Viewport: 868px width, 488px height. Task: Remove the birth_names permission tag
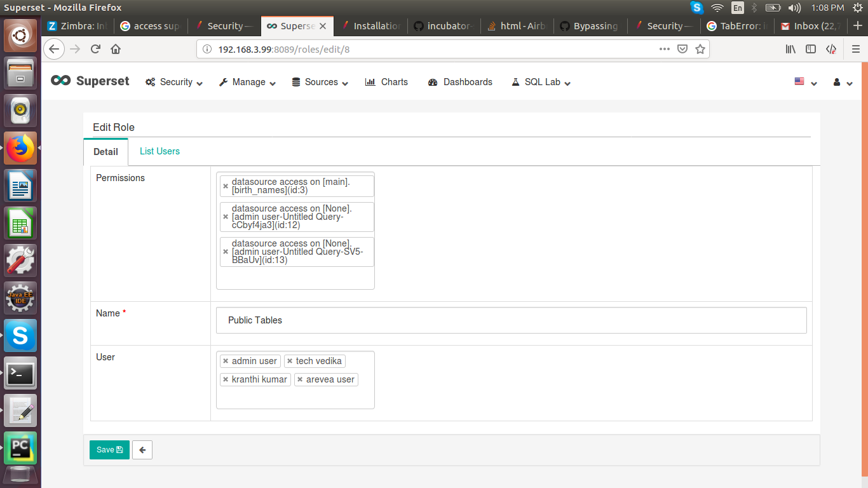(x=226, y=186)
